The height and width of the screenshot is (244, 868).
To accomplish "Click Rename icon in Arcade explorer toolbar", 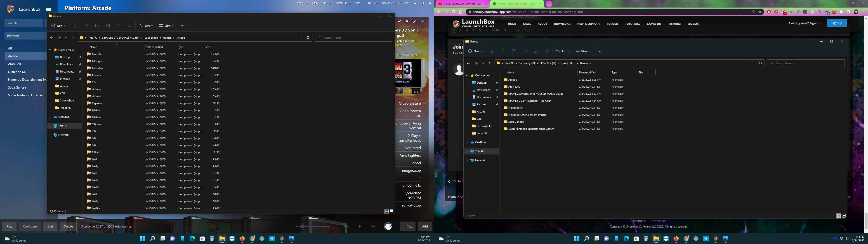I will [108, 26].
